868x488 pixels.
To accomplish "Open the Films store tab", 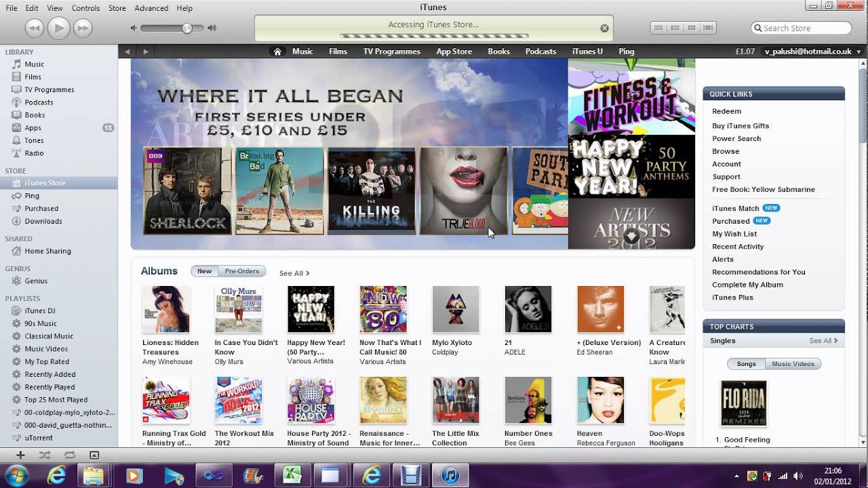I will (x=338, y=52).
